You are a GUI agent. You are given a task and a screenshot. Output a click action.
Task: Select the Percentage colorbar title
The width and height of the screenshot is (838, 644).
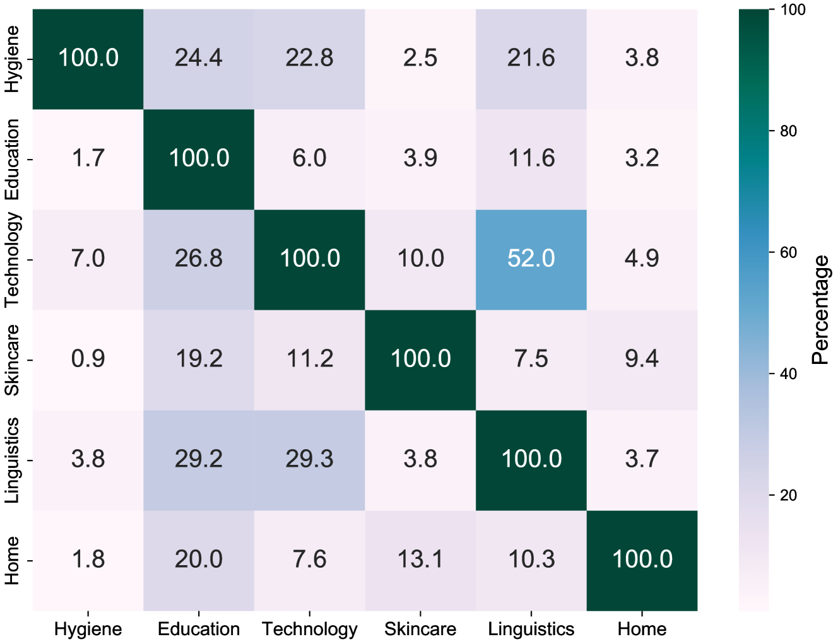tap(820, 310)
